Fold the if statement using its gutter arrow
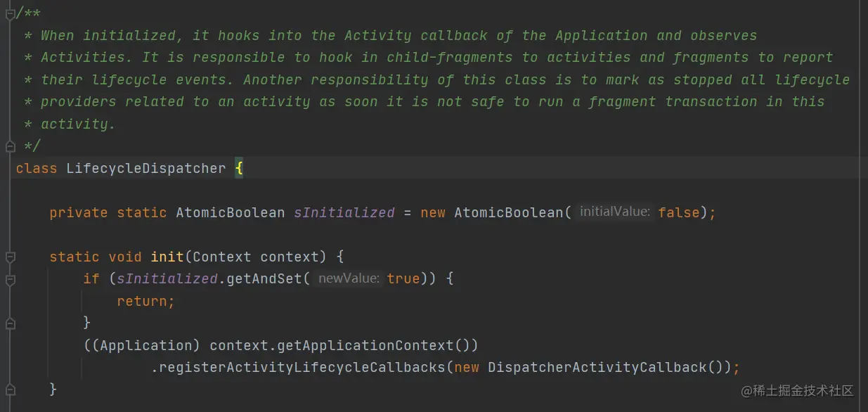Image resolution: width=868 pixels, height=412 pixels. coord(10,279)
